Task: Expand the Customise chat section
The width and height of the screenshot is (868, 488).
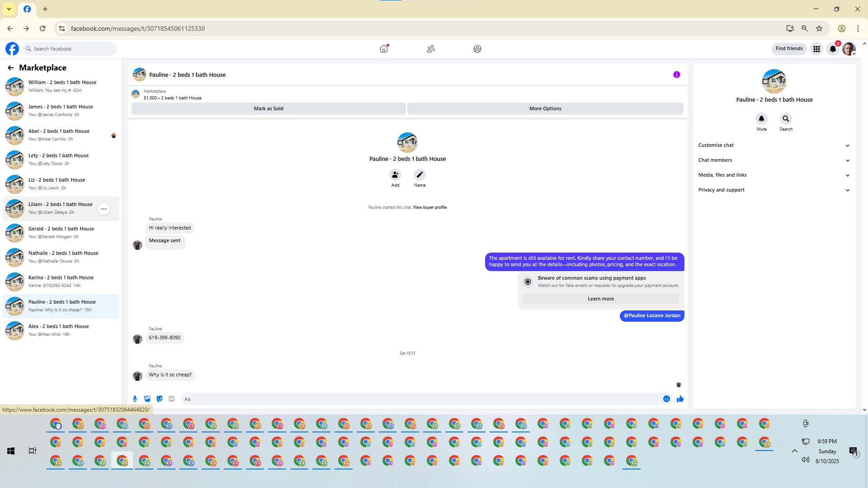Action: click(774, 145)
